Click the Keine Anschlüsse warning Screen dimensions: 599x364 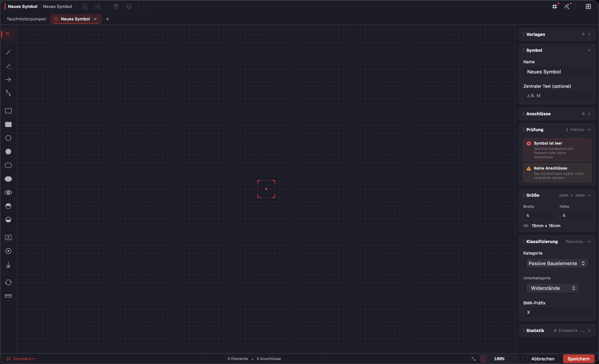tap(557, 173)
